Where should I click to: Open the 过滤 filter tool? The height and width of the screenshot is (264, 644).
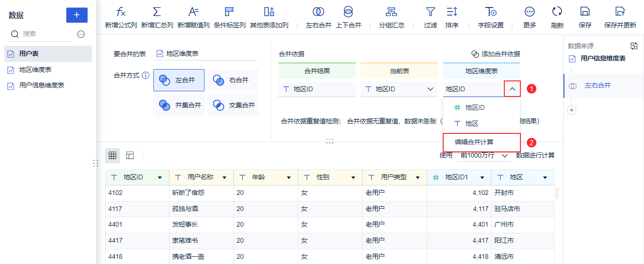(x=430, y=12)
